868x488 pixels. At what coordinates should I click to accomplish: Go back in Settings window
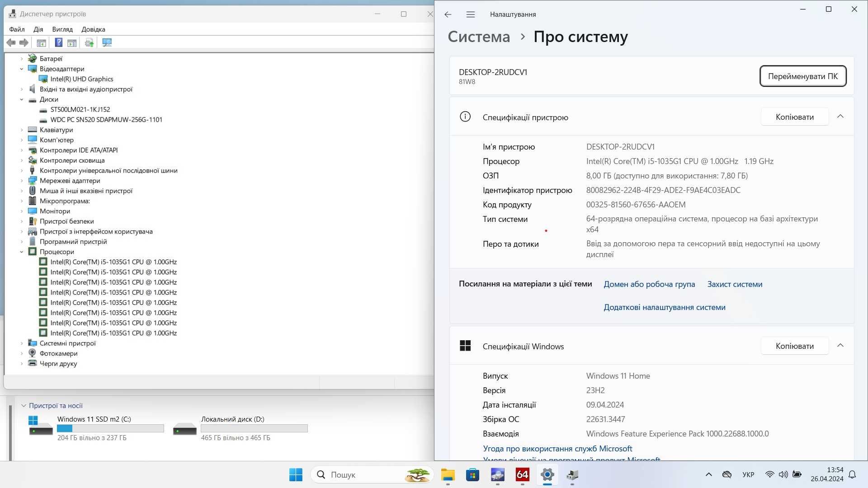click(448, 14)
